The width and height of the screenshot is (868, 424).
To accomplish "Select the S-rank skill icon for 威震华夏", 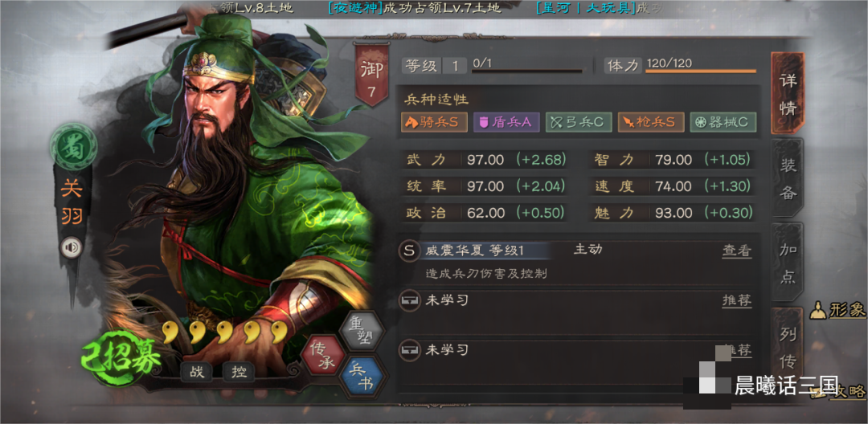I will tap(409, 251).
